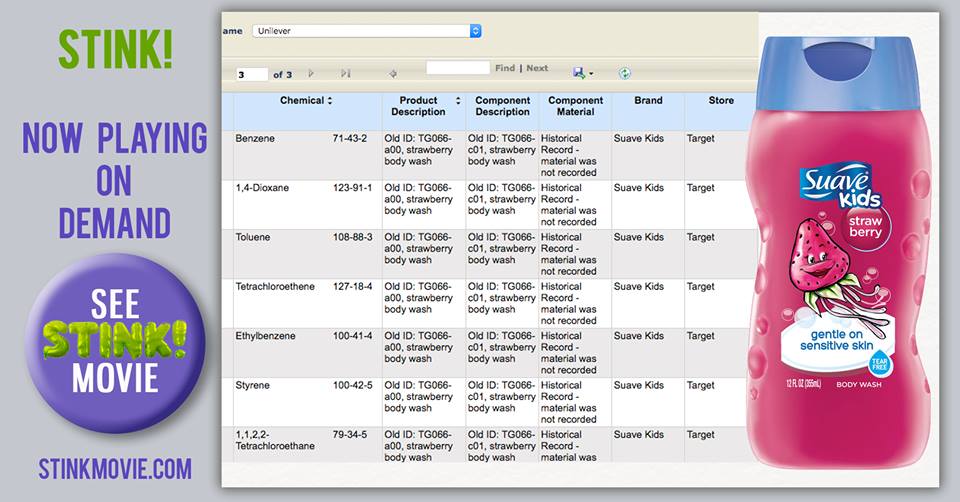Click CAS number 123-91-1
Image resolution: width=960 pixels, height=502 pixels.
[352, 188]
